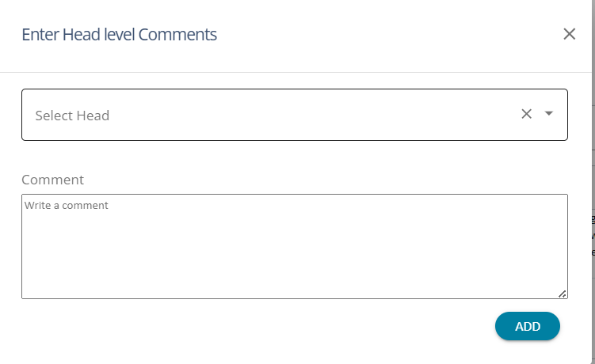Click the Write a comment placeholder text
Screen dimensions: 595x364
point(67,206)
